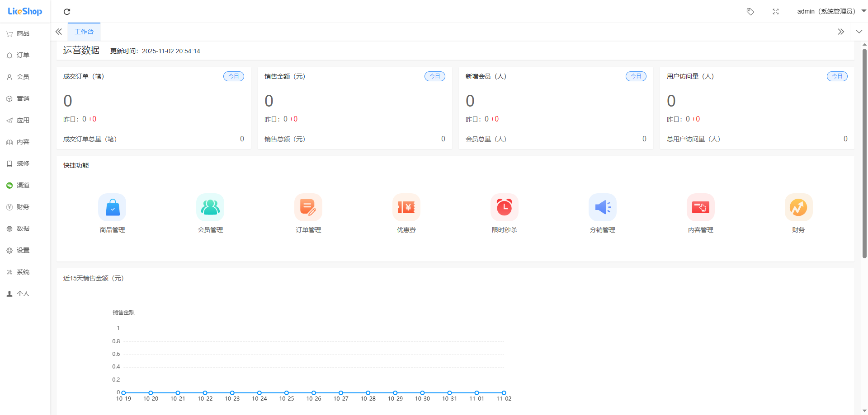
Task: Click the 优惠券 coupon icon
Action: 406,207
